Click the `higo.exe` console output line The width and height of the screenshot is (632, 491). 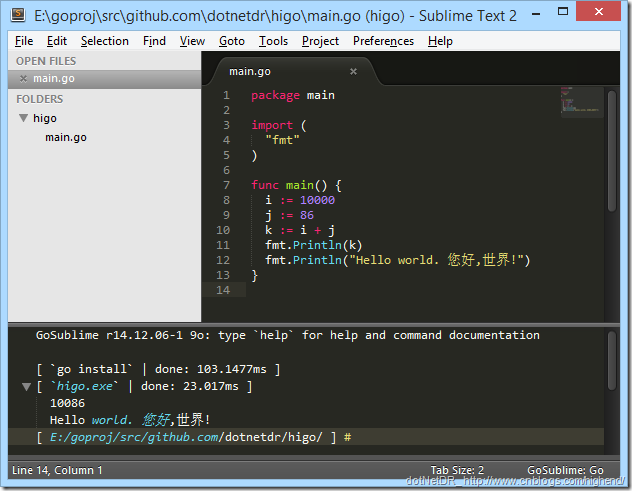144,386
